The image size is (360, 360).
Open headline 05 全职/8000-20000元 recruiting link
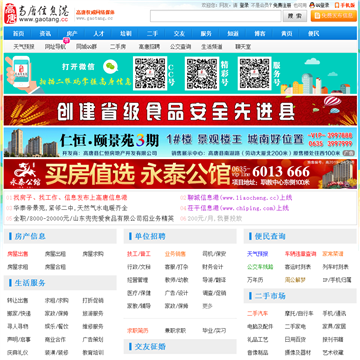(94, 219)
